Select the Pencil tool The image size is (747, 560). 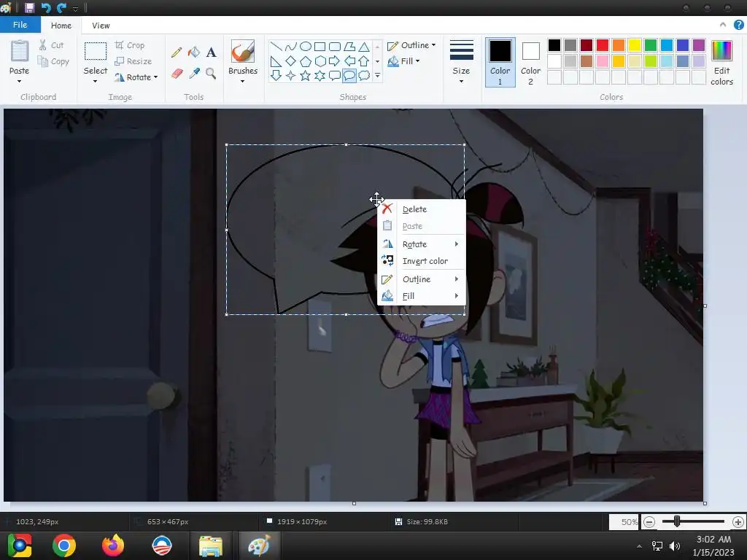[177, 52]
